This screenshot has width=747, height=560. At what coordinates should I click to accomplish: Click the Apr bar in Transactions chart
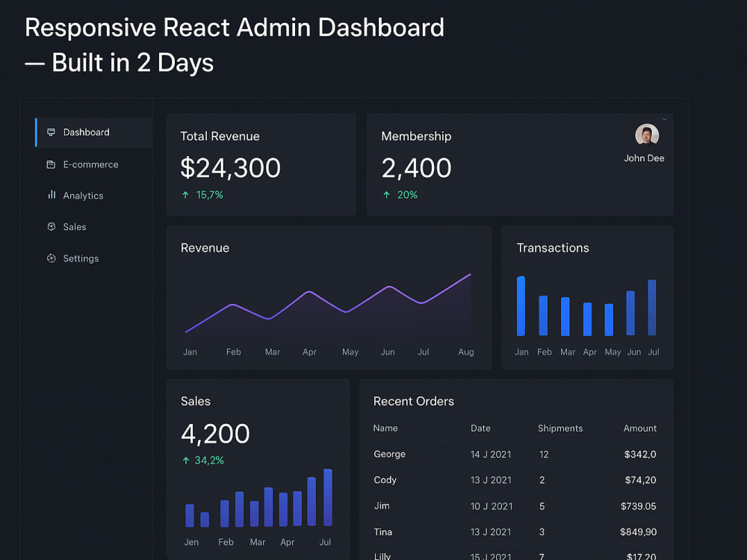click(587, 319)
